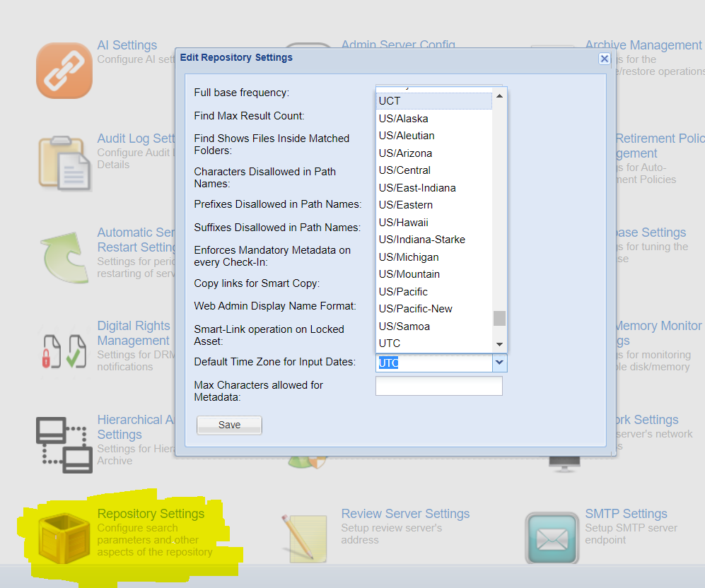705x588 pixels.
Task: Close the Edit Repository Settings dialog
Action: coord(604,59)
